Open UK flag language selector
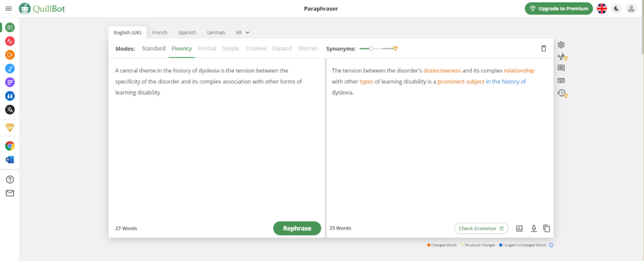This screenshot has height=261, width=644. tap(601, 8)
